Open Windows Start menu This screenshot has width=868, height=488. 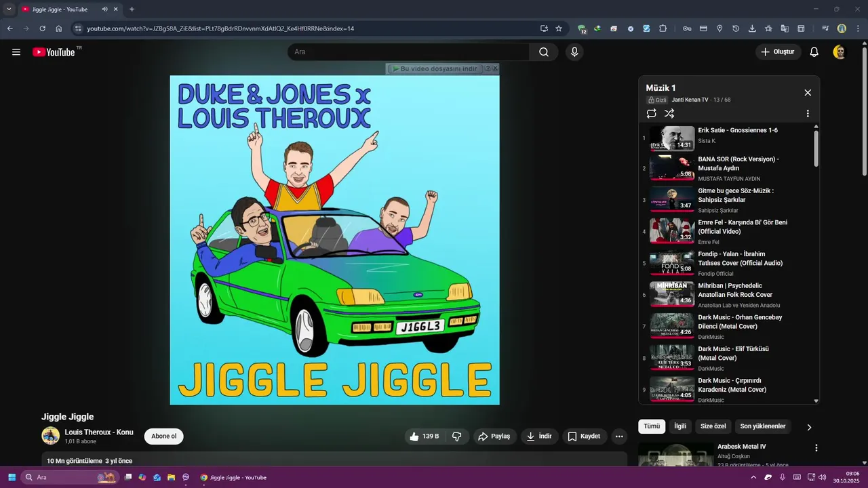(12, 477)
